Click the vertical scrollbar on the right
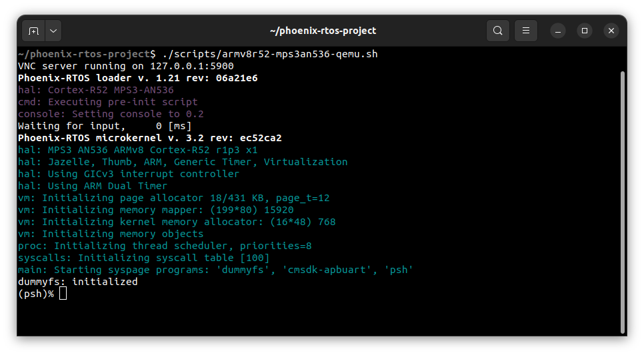The image size is (644, 355). (623, 200)
